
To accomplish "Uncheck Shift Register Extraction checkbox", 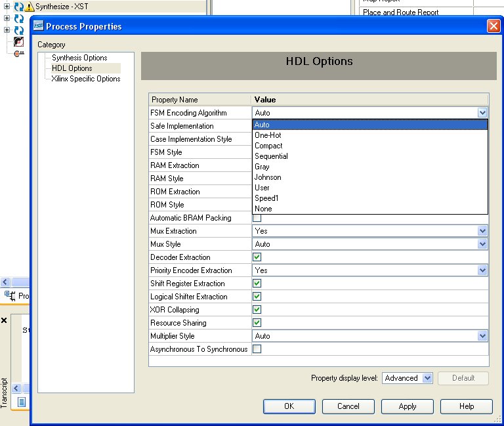I will coord(257,284).
